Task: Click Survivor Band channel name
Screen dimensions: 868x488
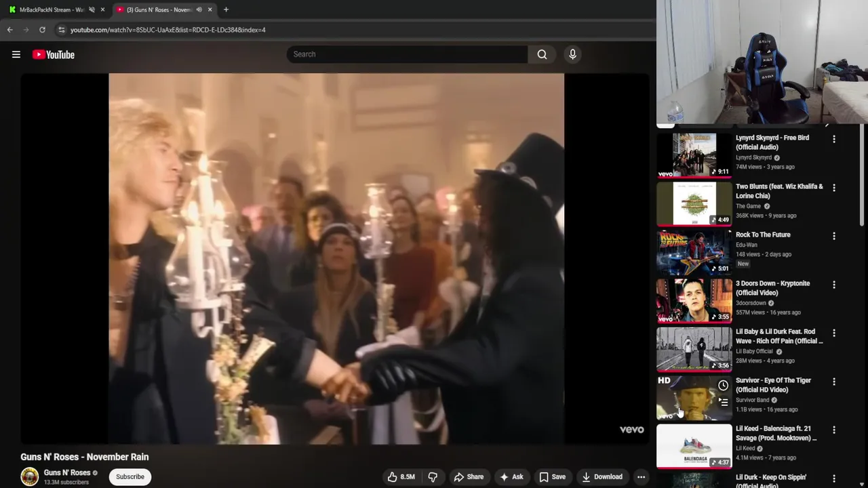Action: coord(751,400)
